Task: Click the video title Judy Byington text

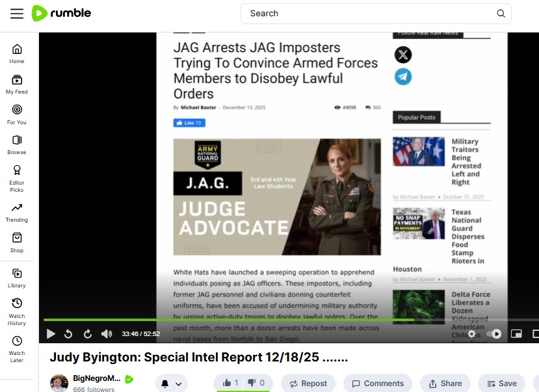Action: (199, 358)
